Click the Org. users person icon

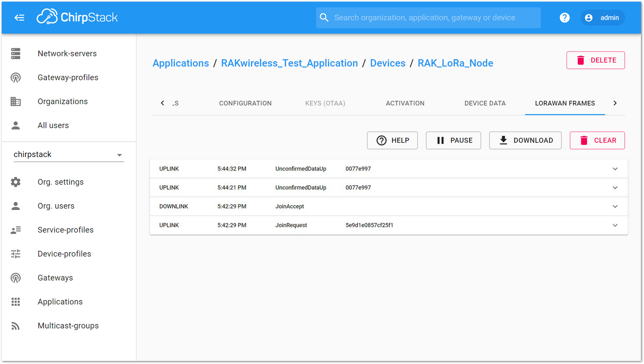click(x=16, y=206)
